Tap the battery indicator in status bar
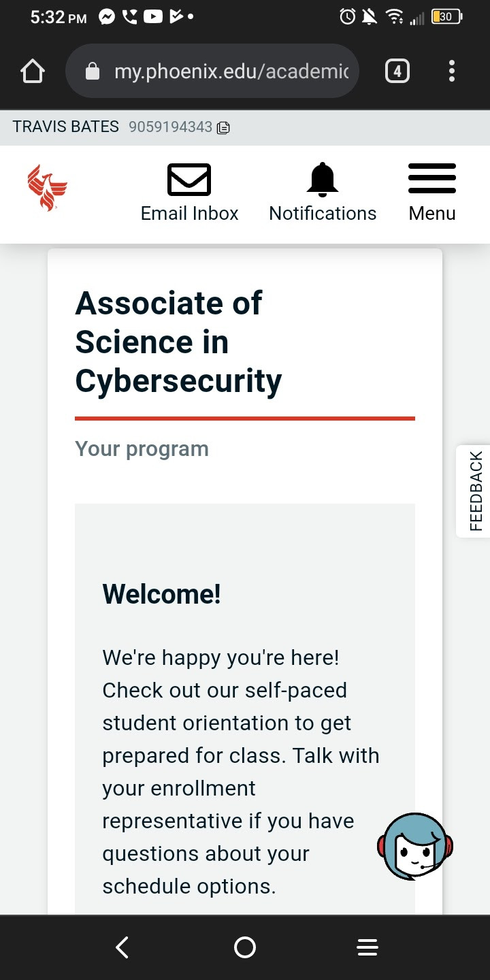Viewport: 490px width, 980px height. point(447,16)
